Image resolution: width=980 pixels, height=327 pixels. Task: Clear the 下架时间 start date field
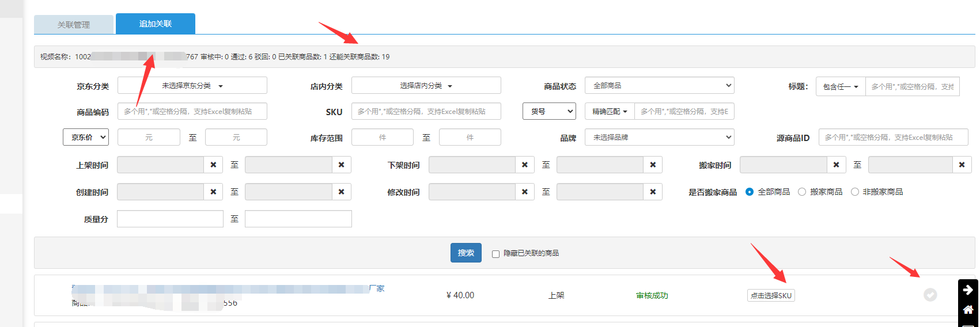(524, 165)
